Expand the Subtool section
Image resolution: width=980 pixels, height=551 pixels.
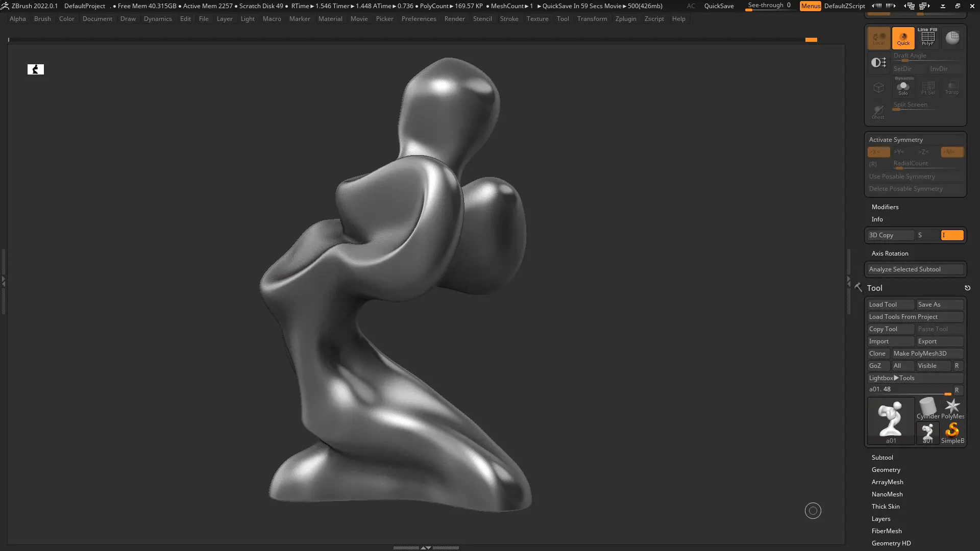pos(882,458)
